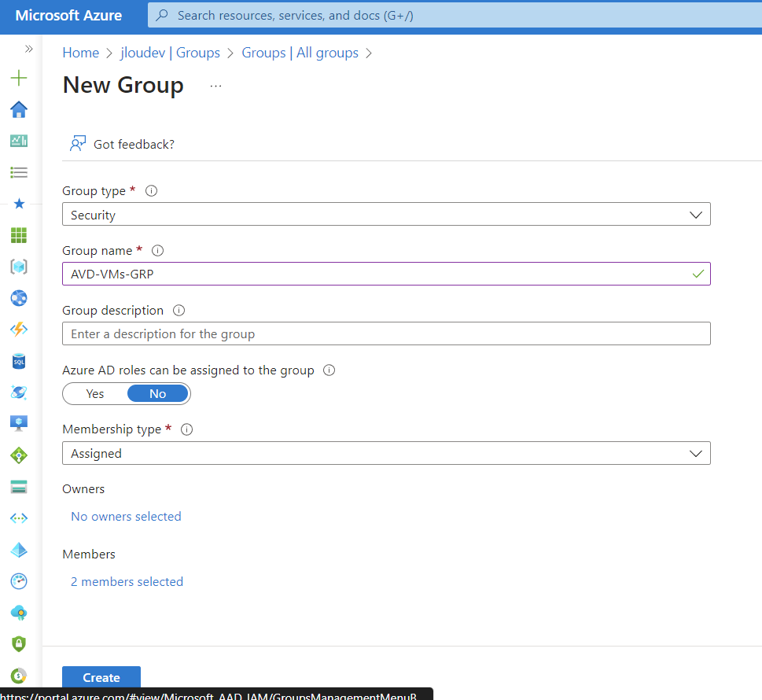
Task: Open the App Services globe icon
Action: (18, 298)
